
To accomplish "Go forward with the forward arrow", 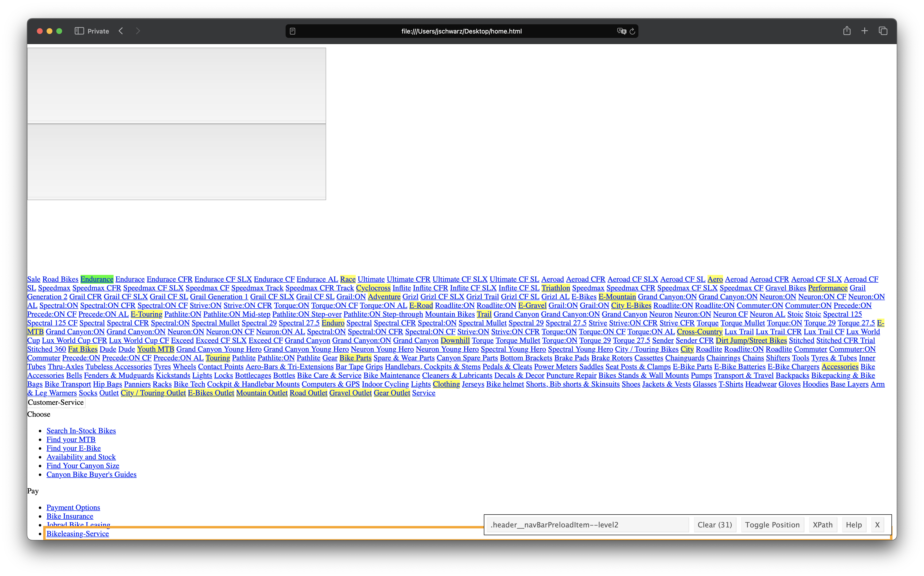I will (x=138, y=31).
